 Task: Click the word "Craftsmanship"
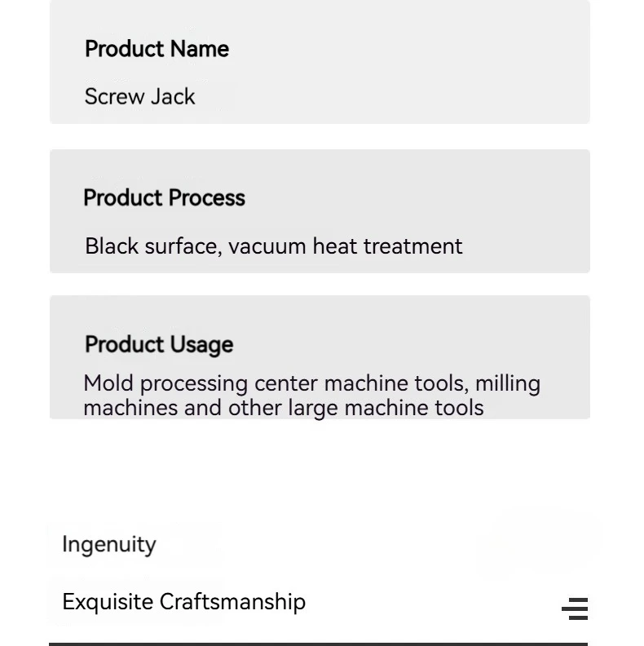232,602
